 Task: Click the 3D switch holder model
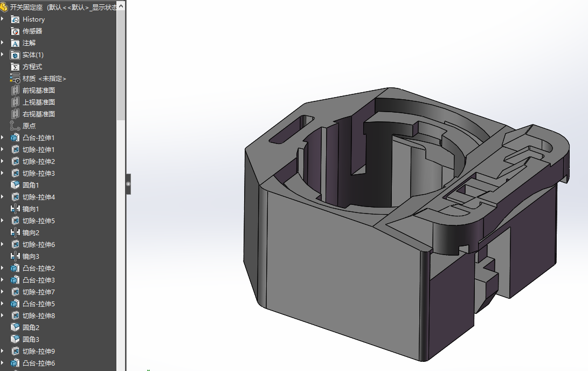tap(407, 224)
